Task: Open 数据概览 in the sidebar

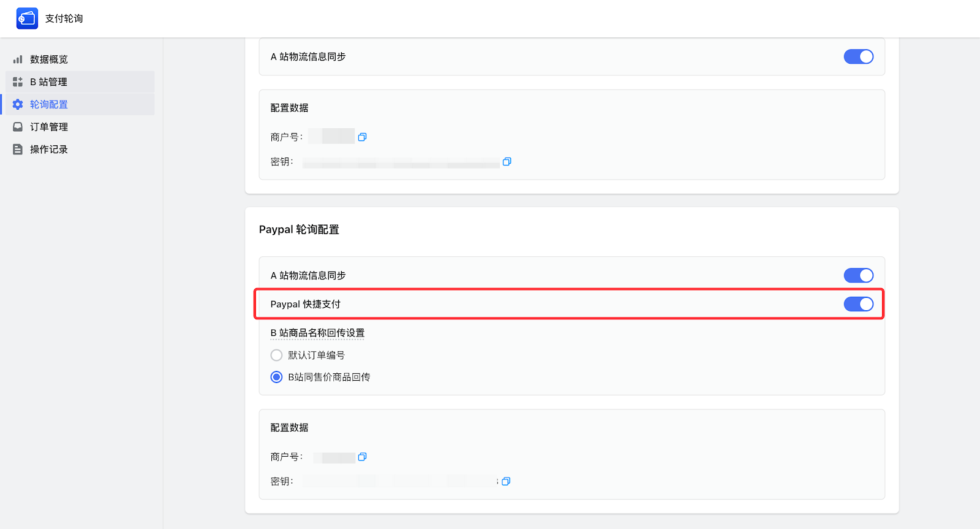Action: tap(49, 59)
